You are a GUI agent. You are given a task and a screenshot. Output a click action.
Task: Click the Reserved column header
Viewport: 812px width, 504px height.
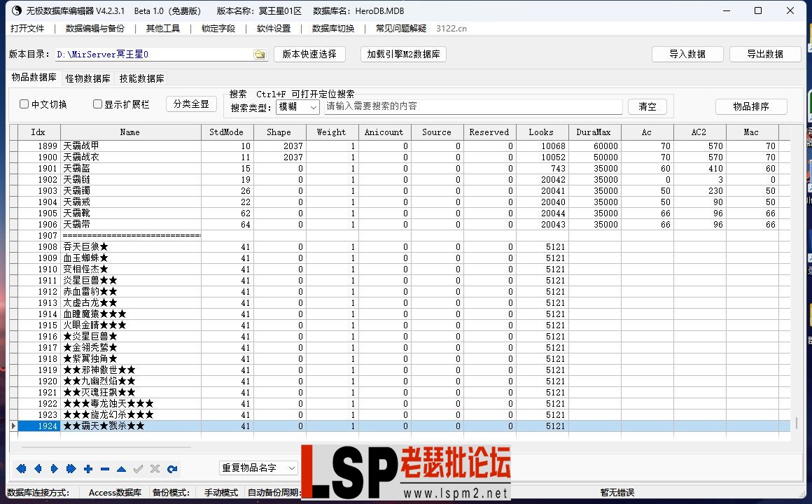(489, 132)
